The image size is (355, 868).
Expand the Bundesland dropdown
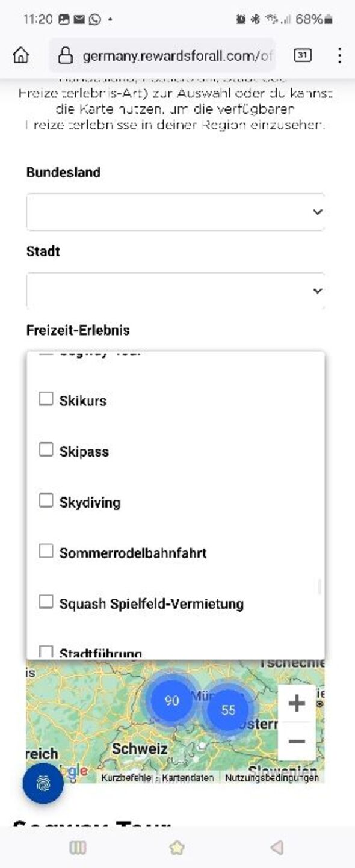pos(176,212)
